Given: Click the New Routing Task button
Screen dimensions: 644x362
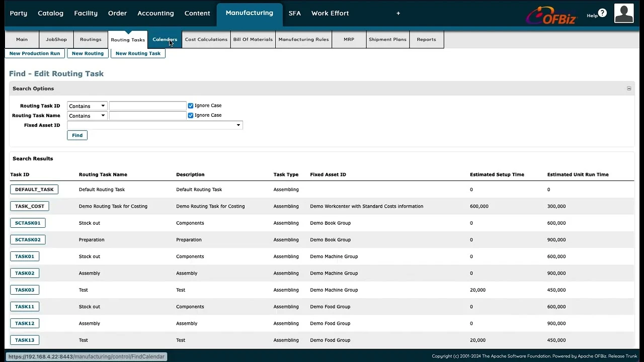Looking at the screenshot, I should point(138,53).
